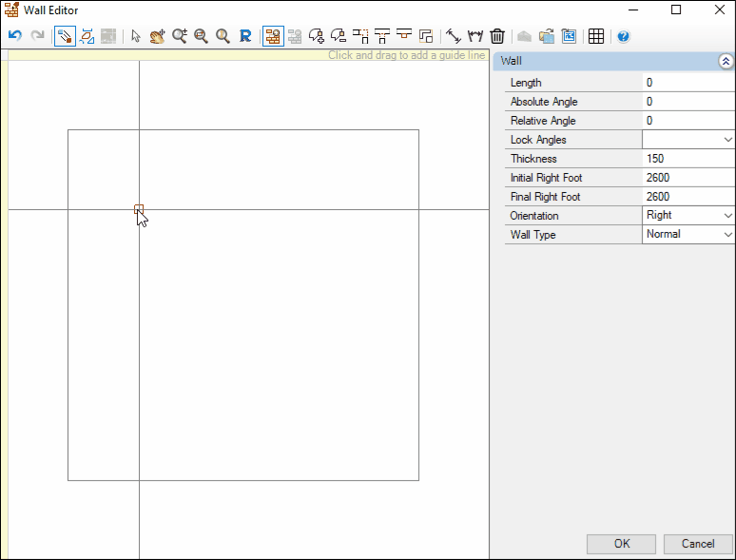This screenshot has width=736, height=560.
Task: Click the trash can delete icon
Action: pyautogui.click(x=497, y=36)
